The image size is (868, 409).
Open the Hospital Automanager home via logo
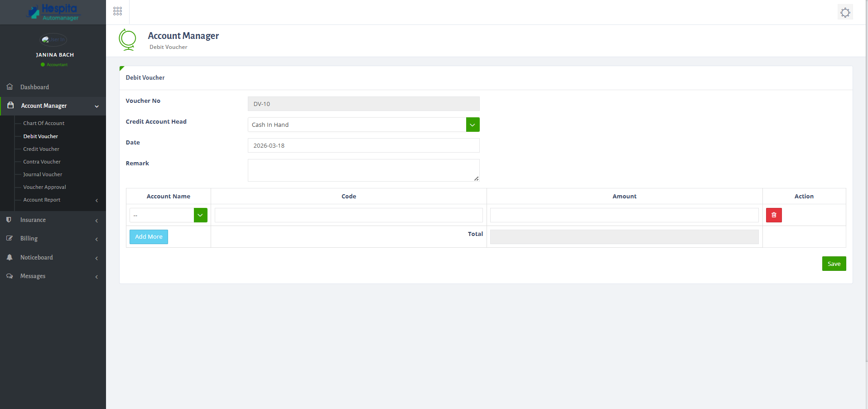pos(53,13)
